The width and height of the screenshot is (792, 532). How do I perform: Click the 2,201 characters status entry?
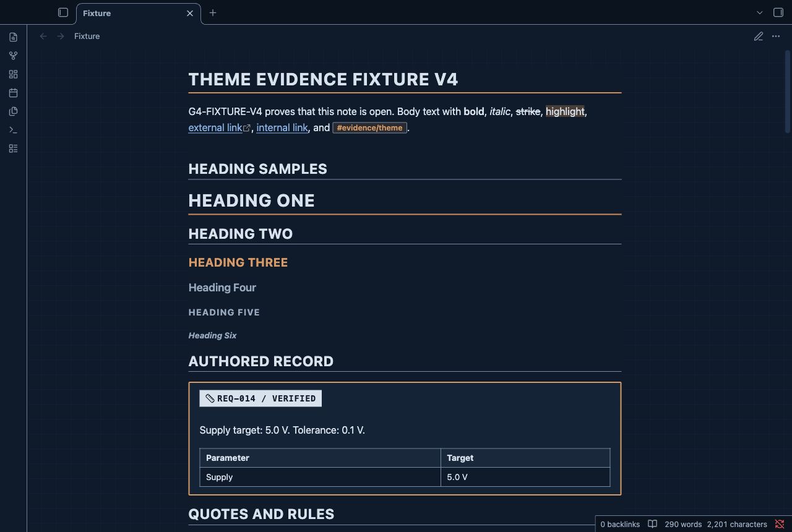tap(737, 524)
